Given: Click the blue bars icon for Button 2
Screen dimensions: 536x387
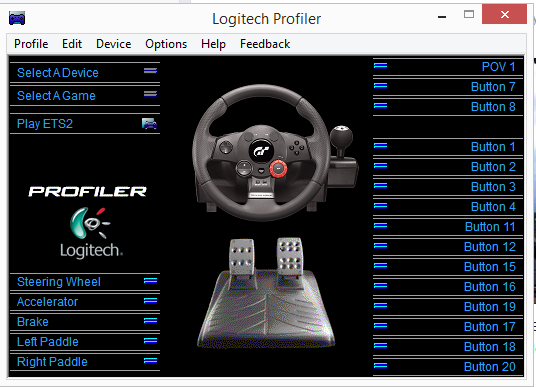Looking at the screenshot, I should (x=380, y=165).
